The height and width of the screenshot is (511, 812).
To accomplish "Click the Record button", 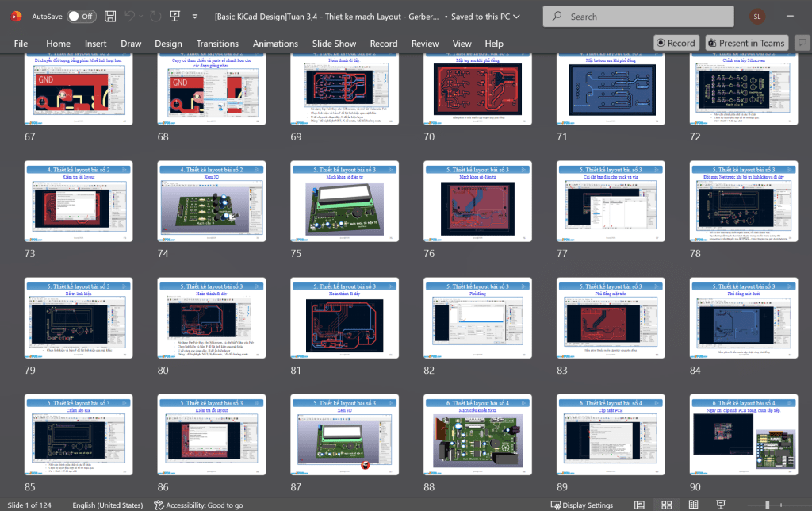I will coord(676,43).
